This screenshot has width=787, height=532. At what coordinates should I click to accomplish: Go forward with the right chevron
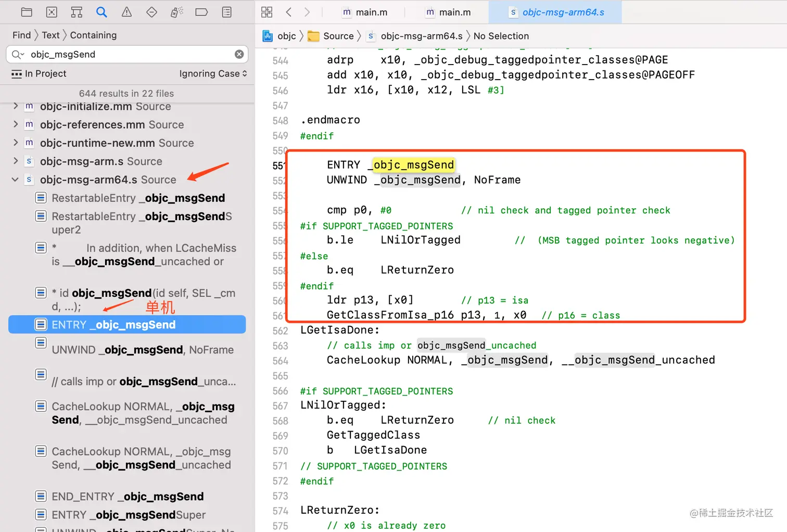[x=307, y=12]
